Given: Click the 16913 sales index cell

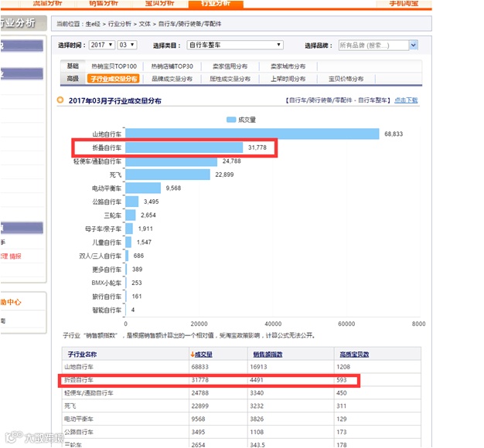Looking at the screenshot, I should tap(258, 367).
